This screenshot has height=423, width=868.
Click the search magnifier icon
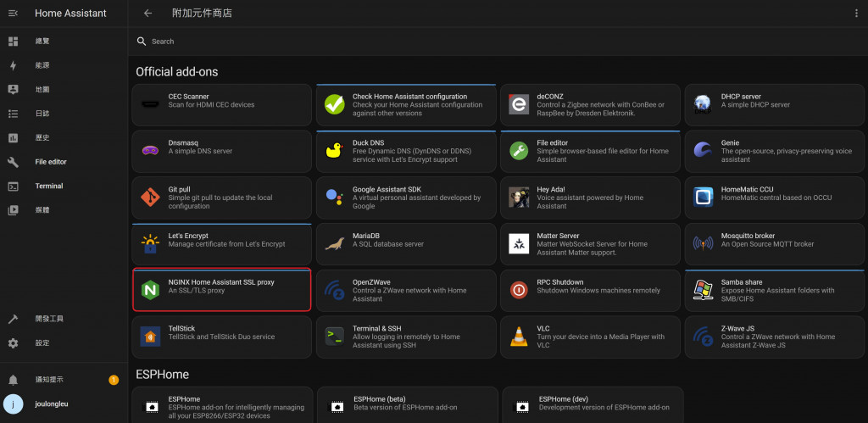tap(142, 41)
